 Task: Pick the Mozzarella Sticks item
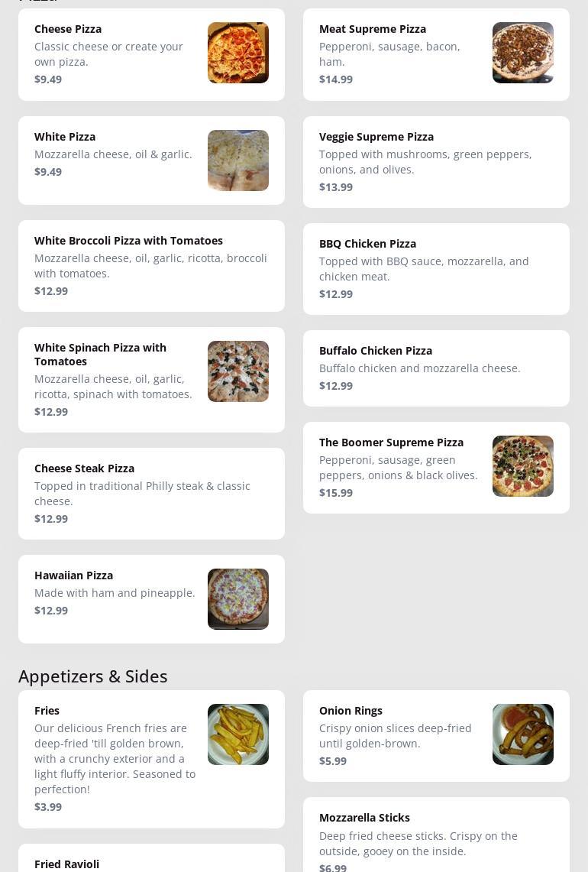point(364,818)
